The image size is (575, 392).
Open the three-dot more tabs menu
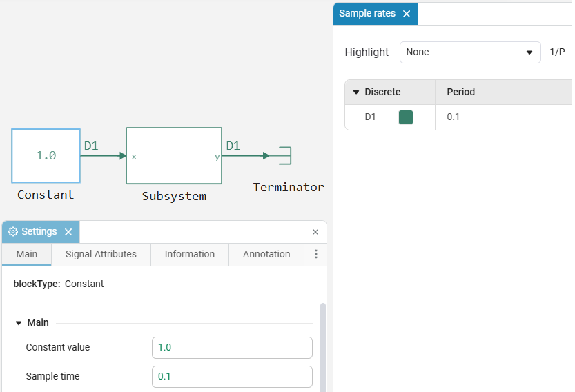(x=316, y=254)
